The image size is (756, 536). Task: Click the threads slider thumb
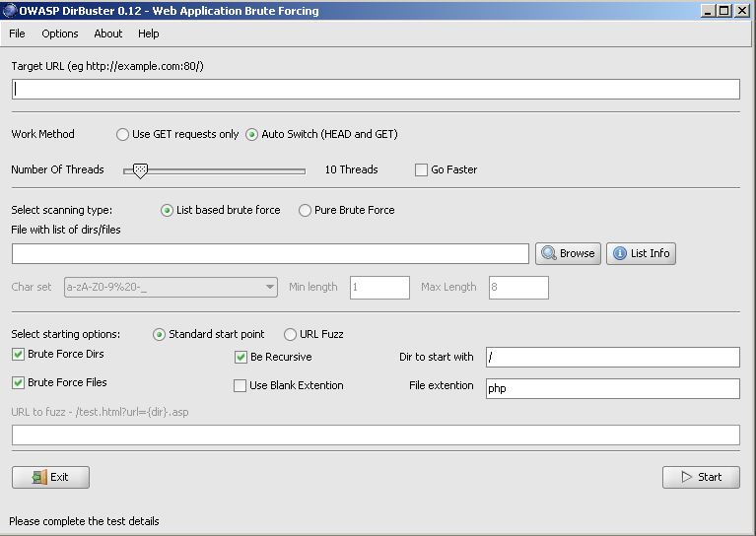(x=140, y=170)
